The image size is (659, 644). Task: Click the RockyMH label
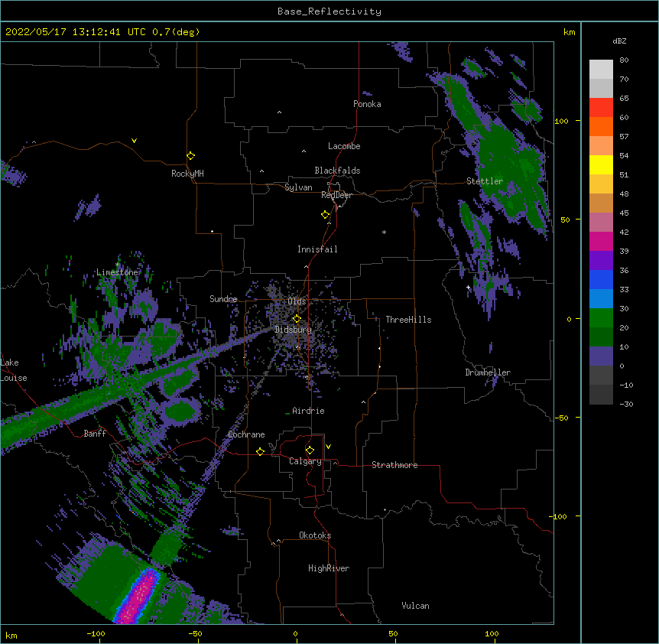click(x=187, y=174)
